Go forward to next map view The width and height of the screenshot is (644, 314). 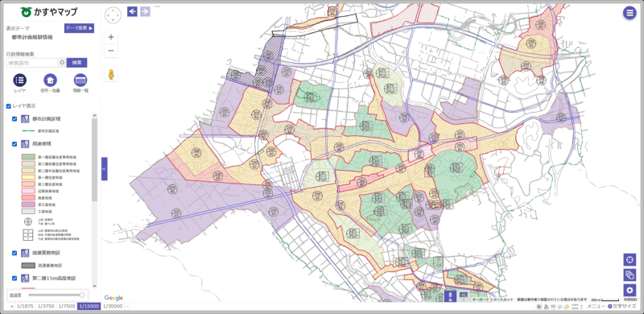pos(145,11)
